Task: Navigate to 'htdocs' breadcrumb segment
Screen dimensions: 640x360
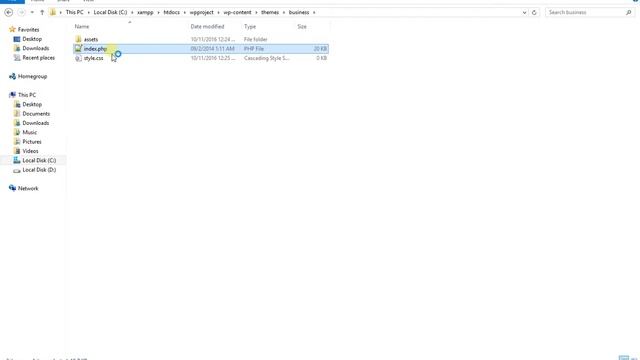Action: (171, 12)
